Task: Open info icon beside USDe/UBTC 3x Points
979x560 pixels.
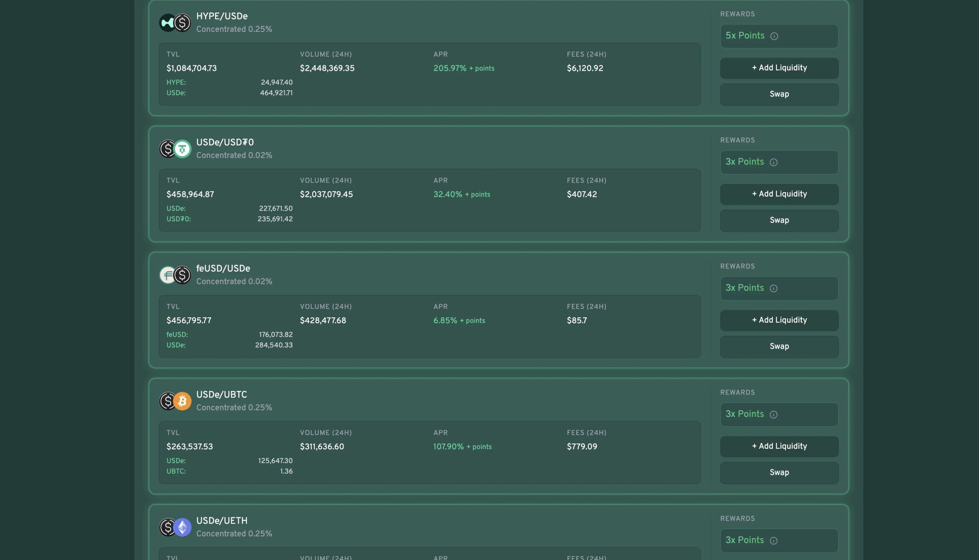Action: pos(774,415)
